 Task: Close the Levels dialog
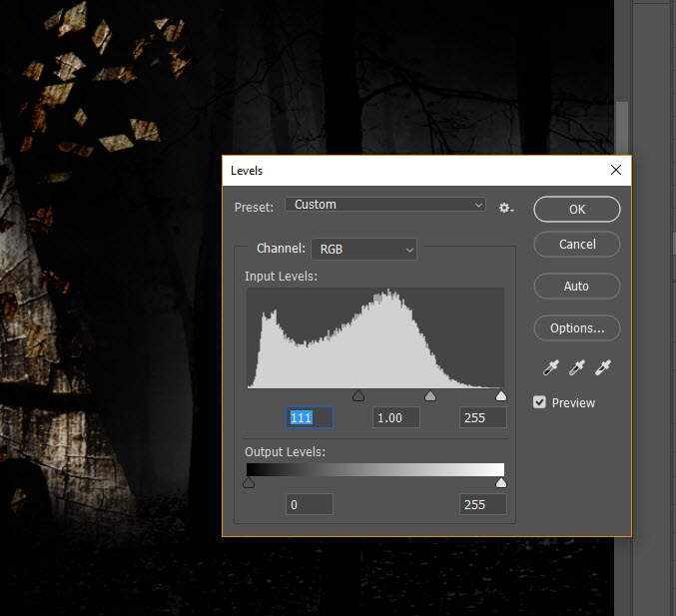(x=615, y=170)
